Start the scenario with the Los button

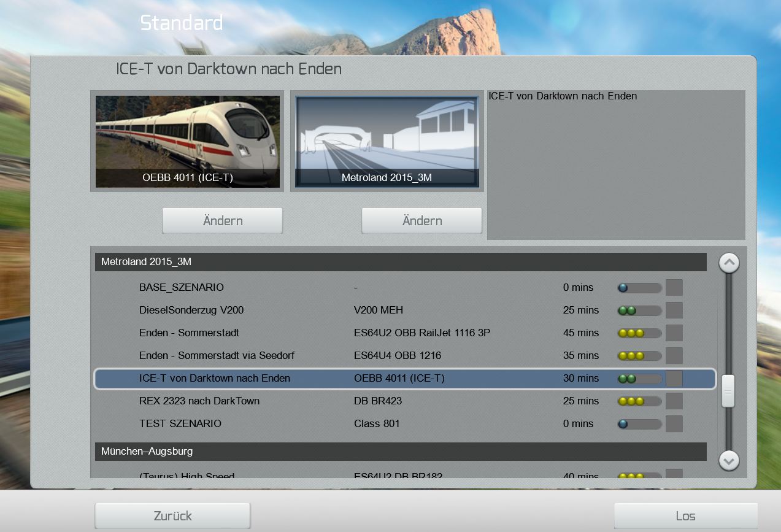(686, 515)
